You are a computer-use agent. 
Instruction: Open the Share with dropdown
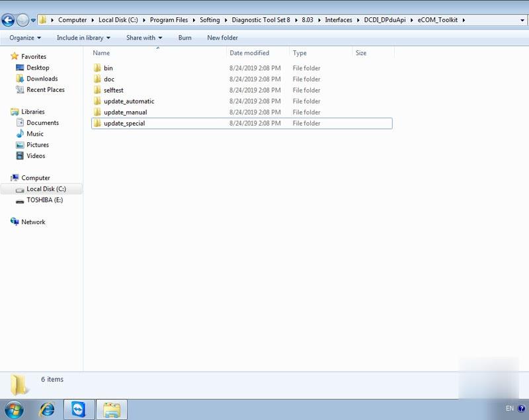[x=144, y=38]
